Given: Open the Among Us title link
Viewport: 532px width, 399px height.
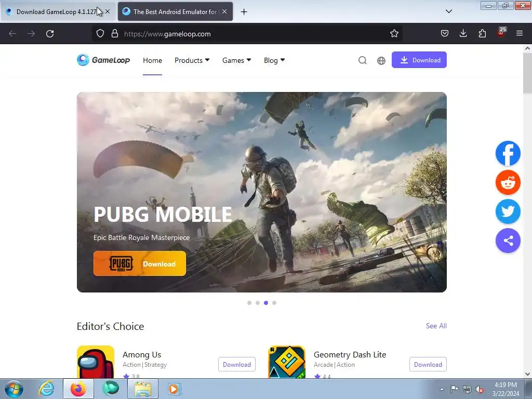Looking at the screenshot, I should [142, 354].
